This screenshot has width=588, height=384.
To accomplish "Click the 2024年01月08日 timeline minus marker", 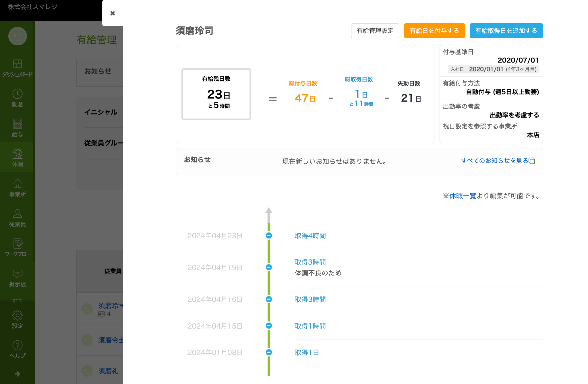I will [269, 352].
